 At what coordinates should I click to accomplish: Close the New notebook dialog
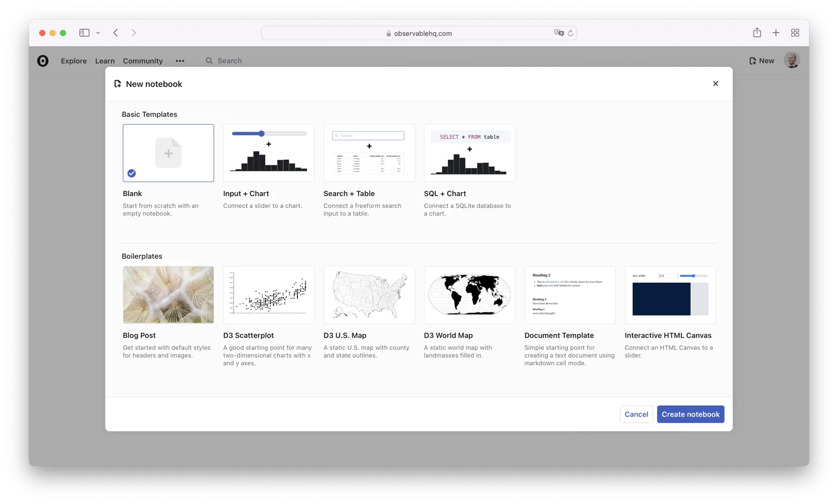pos(715,84)
